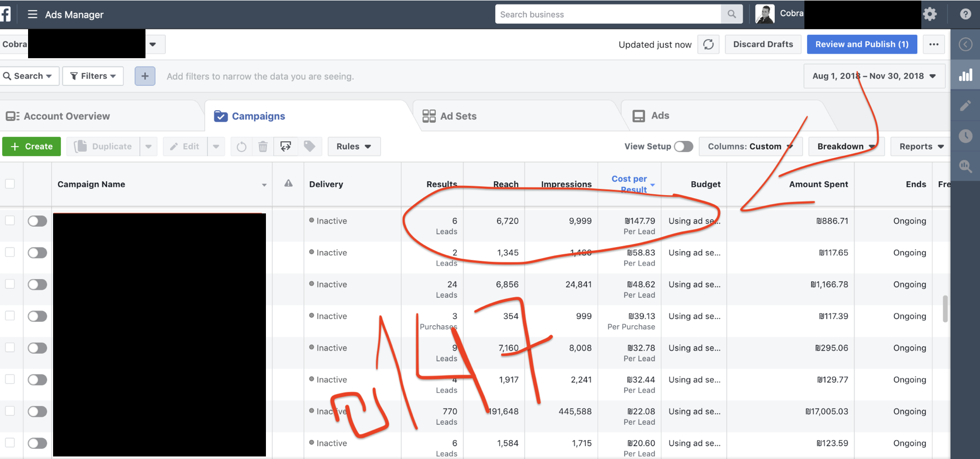Enable the first campaign's on/off toggle
This screenshot has width=980, height=459.
tap(37, 221)
